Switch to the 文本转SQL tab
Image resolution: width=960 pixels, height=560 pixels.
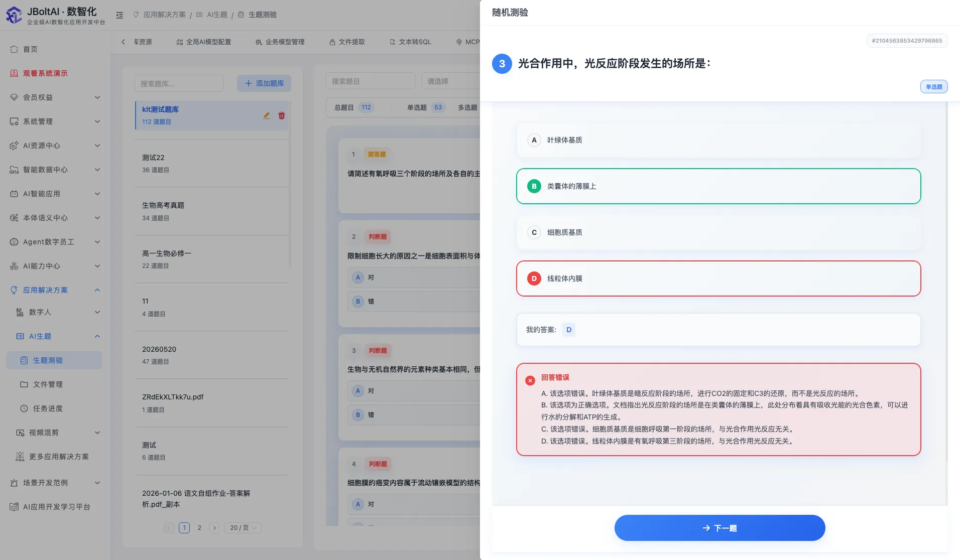(410, 42)
